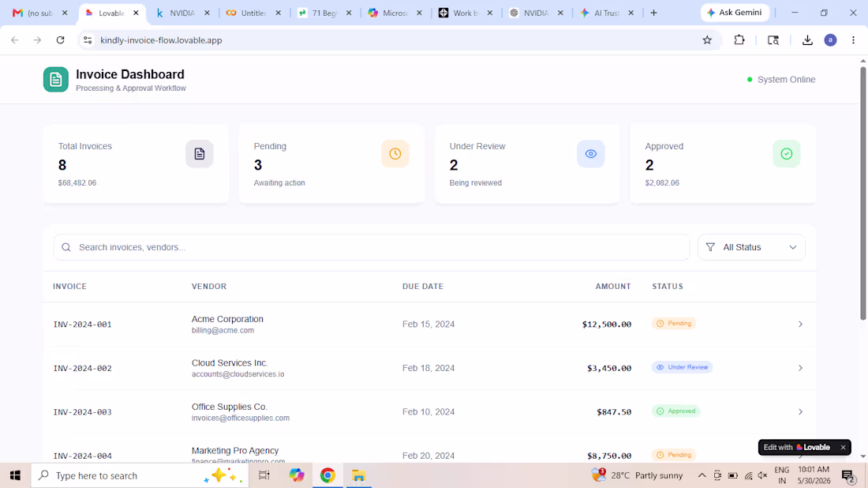The width and height of the screenshot is (868, 488).
Task: Open weather widget showing 28°C
Action: coord(637,475)
